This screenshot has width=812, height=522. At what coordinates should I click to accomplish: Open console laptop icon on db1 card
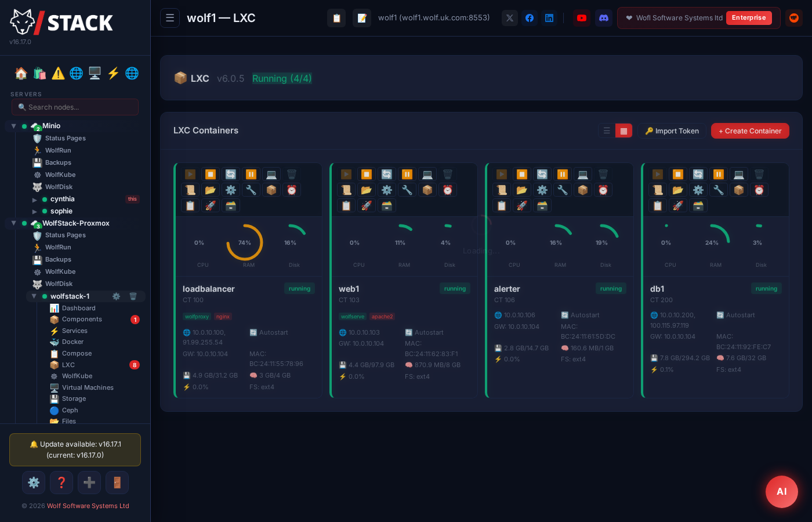click(739, 174)
